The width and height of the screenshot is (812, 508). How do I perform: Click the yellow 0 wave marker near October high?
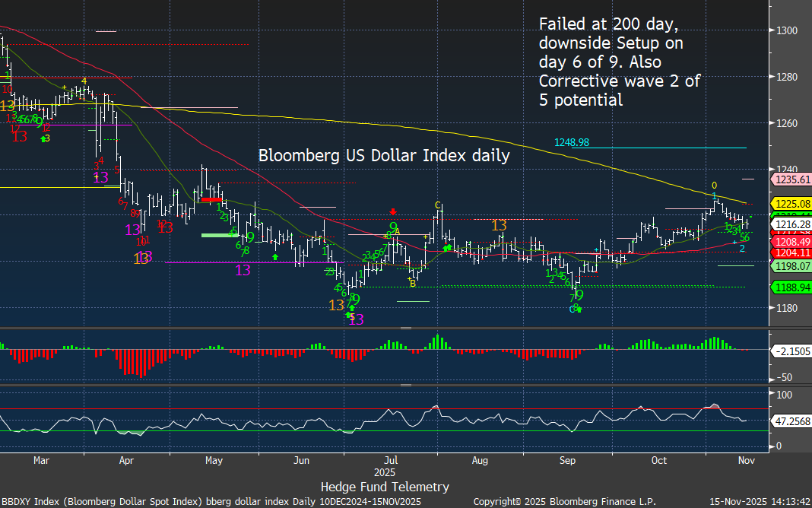click(714, 185)
